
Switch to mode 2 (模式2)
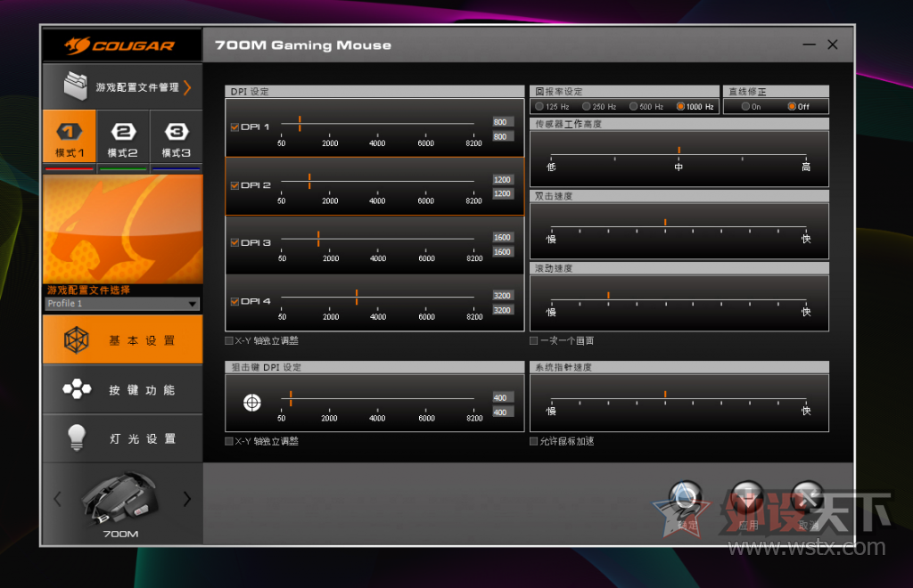tap(123, 138)
